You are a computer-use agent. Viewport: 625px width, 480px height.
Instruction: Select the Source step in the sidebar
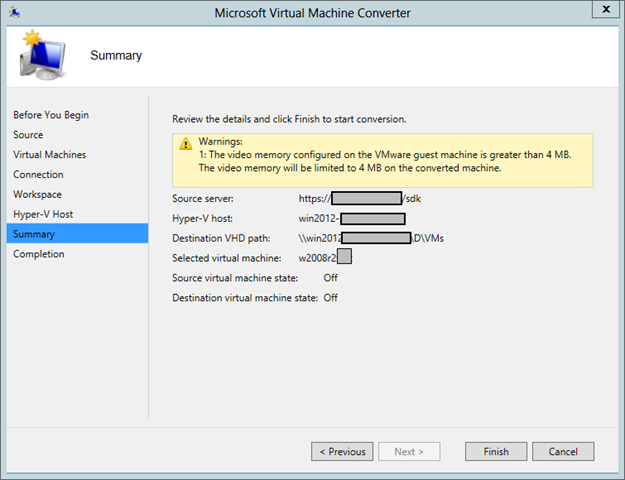28,135
